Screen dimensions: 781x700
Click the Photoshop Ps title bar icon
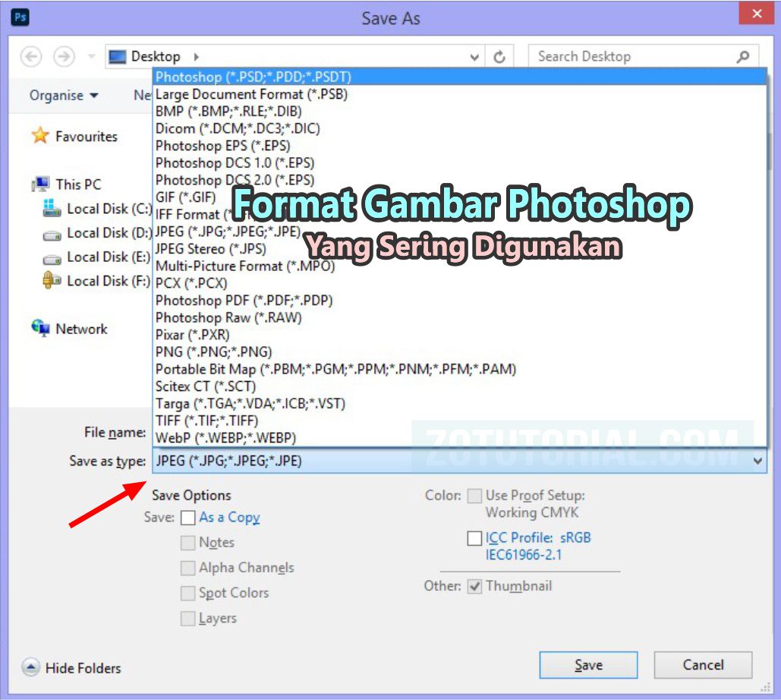click(20, 17)
